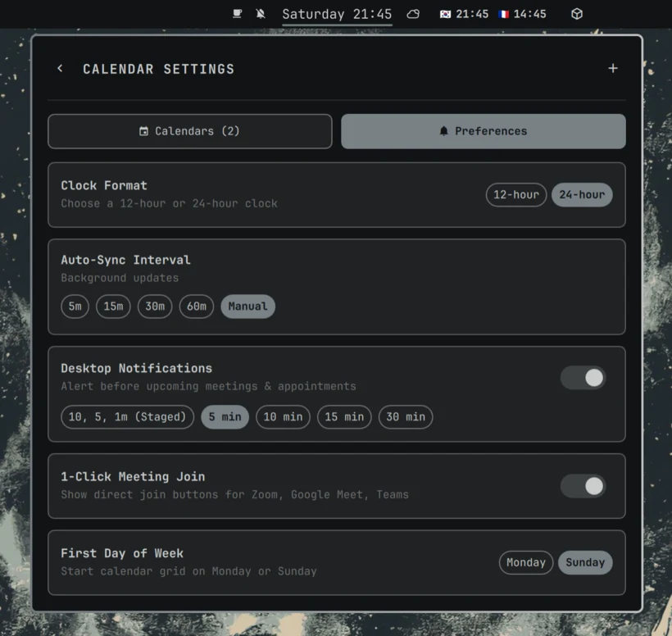Screen dimensions: 672x636
Task: Switch to the Calendars (2) tab
Action: point(190,131)
